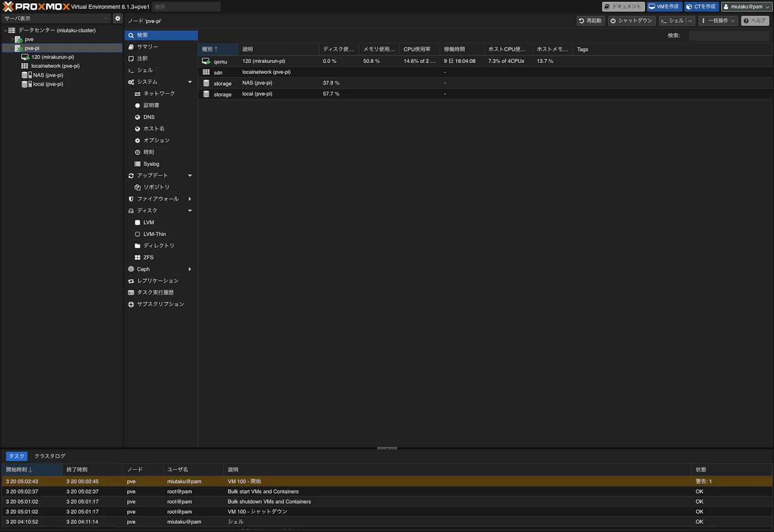
Task: Click the VMを作成 button
Action: click(664, 7)
